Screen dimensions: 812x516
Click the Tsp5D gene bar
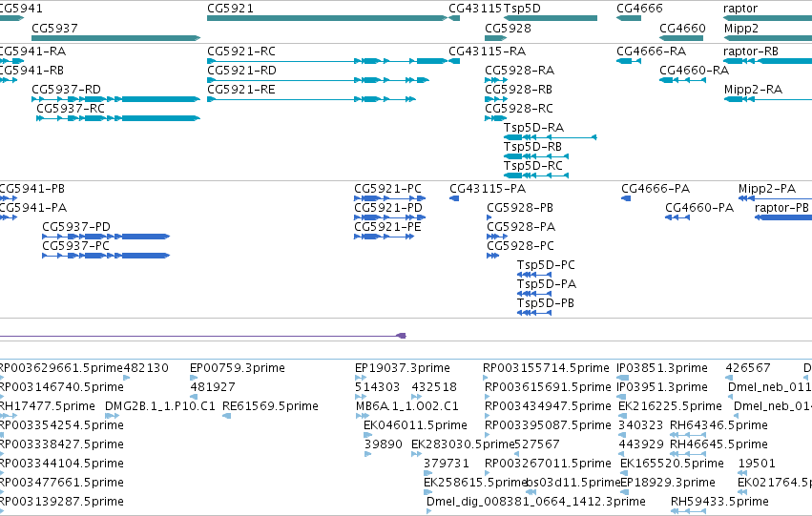[x=551, y=18]
